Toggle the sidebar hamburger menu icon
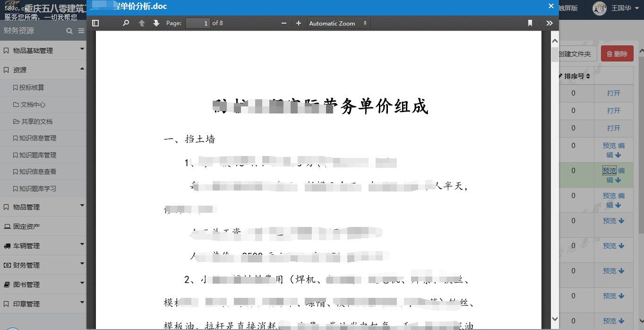The image size is (644, 330). tap(81, 31)
